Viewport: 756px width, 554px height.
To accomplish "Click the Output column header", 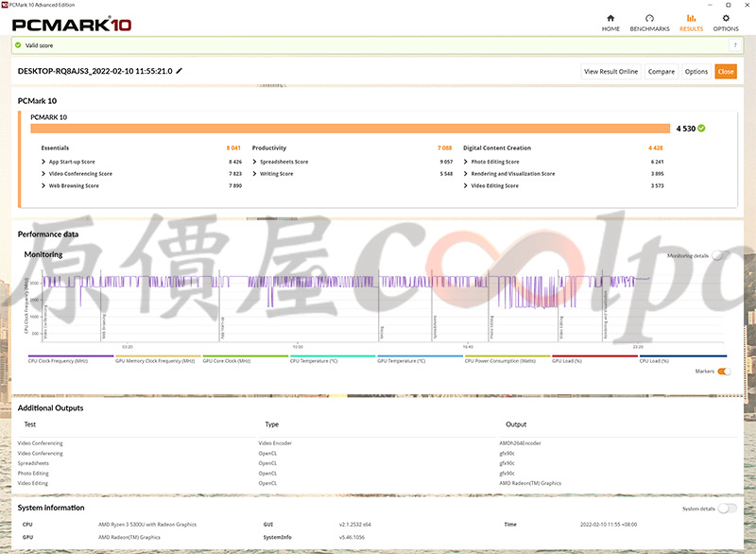I will tap(516, 424).
